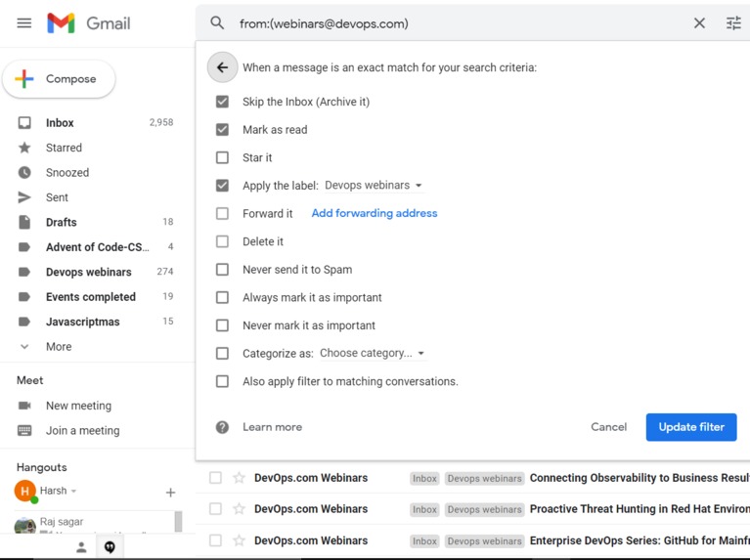750x560 pixels.
Task: Click the search magnifier icon
Action: (x=217, y=22)
